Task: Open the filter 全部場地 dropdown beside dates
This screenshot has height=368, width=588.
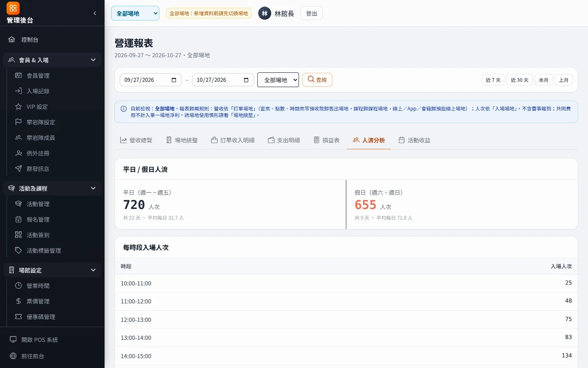Action: click(x=278, y=80)
